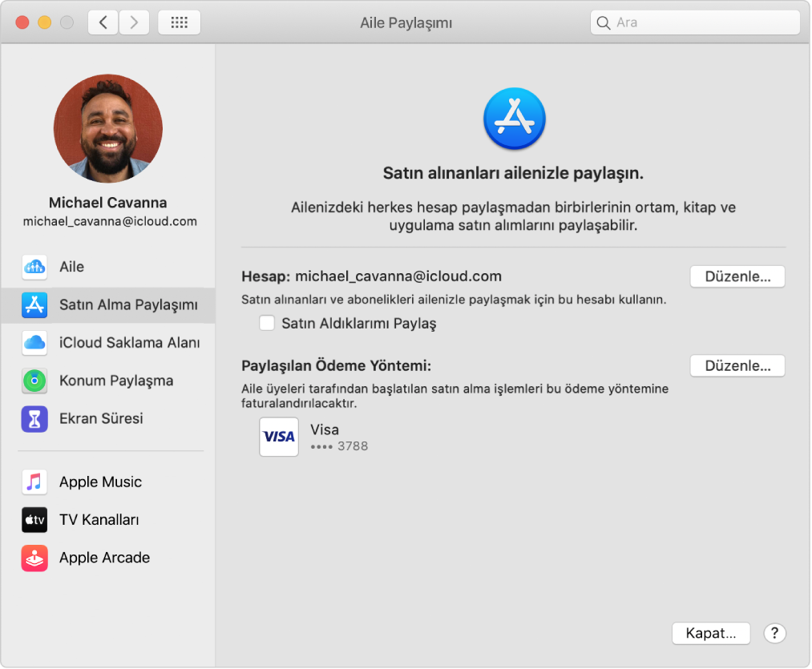Select Satın Alma Paylaşımı in sidebar
The height and width of the screenshot is (669, 812).
tap(108, 305)
